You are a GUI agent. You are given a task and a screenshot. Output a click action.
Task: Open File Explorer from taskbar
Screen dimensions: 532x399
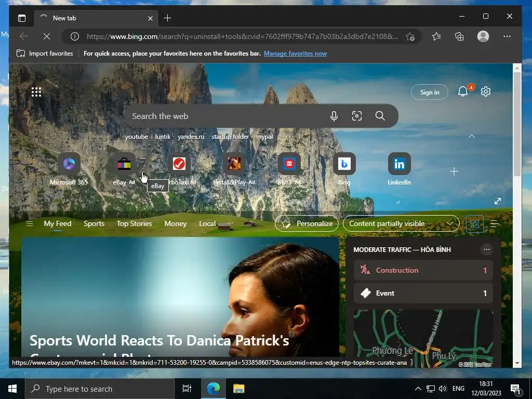239,389
